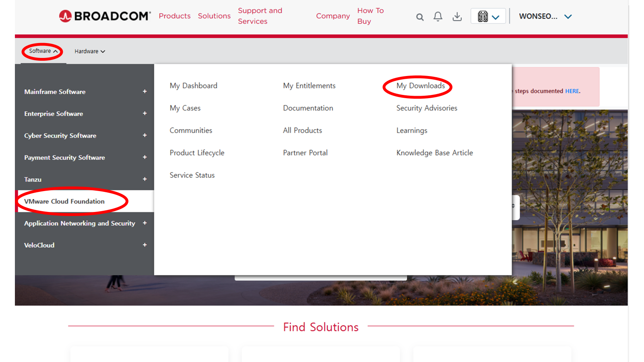Open Product Lifecycle link
The width and height of the screenshot is (644, 362).
tap(197, 153)
